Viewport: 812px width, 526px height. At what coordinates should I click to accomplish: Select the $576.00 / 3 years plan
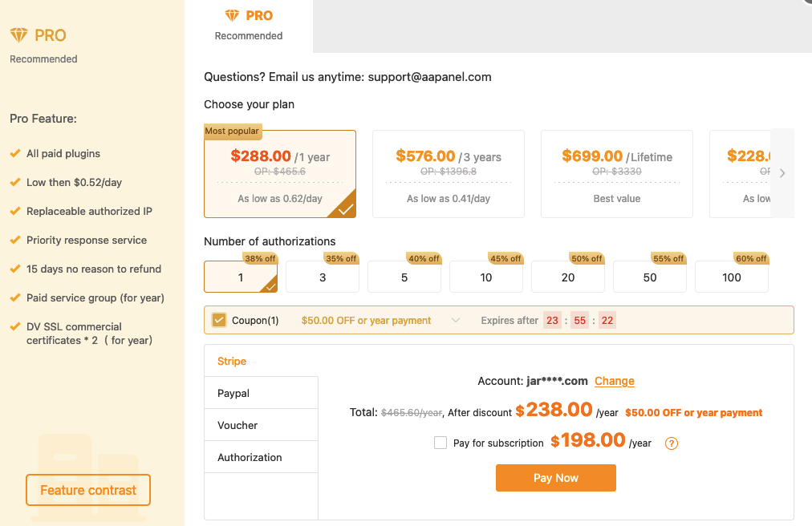pyautogui.click(x=448, y=174)
